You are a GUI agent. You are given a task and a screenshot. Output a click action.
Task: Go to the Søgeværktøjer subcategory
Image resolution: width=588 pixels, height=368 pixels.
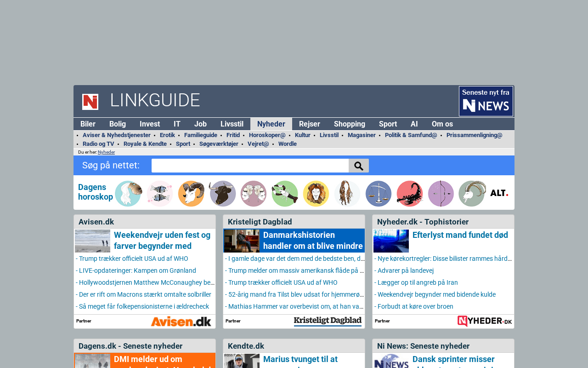219,144
